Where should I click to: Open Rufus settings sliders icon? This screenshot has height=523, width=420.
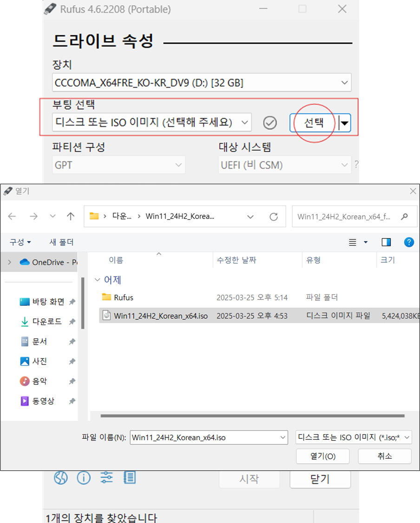click(107, 477)
